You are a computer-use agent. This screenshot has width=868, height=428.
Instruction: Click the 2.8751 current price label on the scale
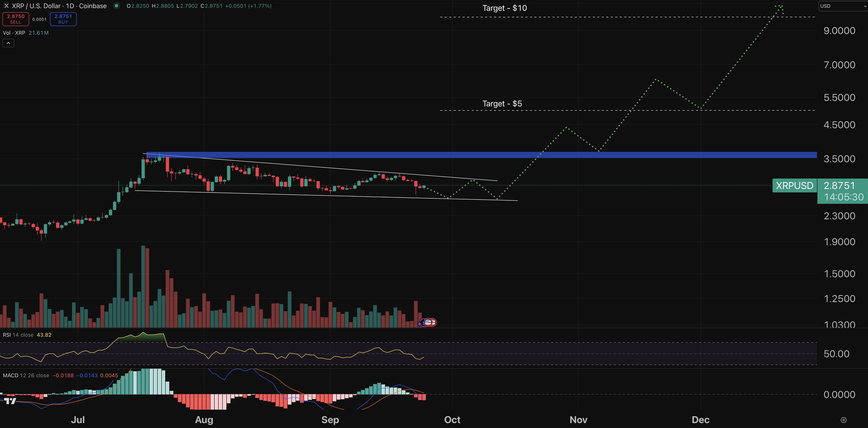839,185
